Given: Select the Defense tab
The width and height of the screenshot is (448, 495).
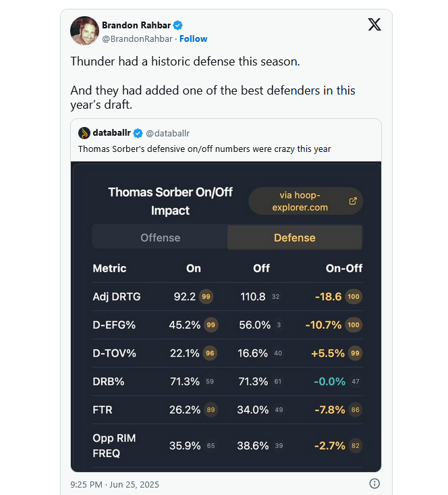Looking at the screenshot, I should pos(294,238).
